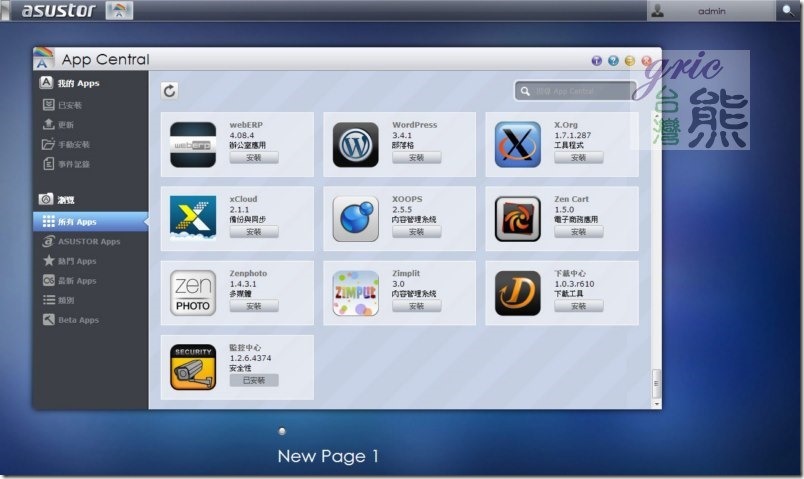
Task: Click the yellow minimize icon of App Central
Action: point(630,61)
